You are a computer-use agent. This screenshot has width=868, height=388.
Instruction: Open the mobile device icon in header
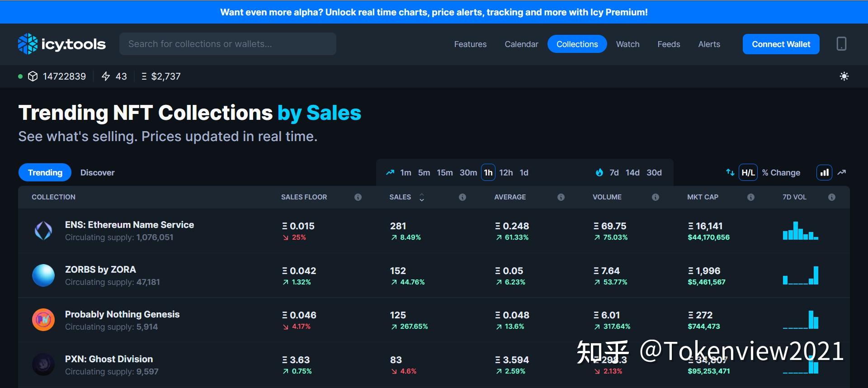841,44
